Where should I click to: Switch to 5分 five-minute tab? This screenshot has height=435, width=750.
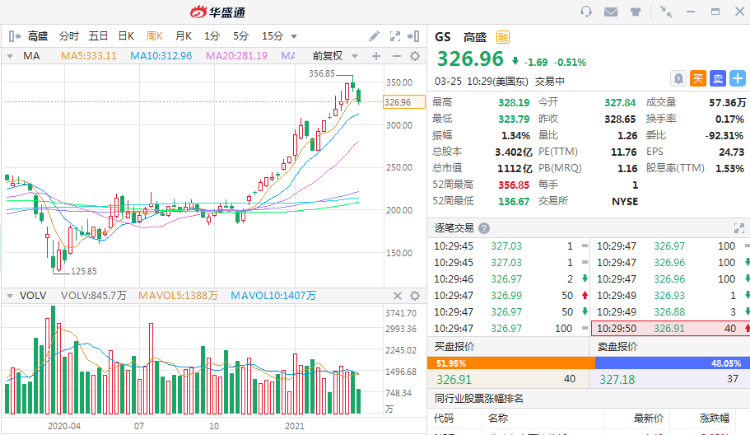click(x=241, y=36)
